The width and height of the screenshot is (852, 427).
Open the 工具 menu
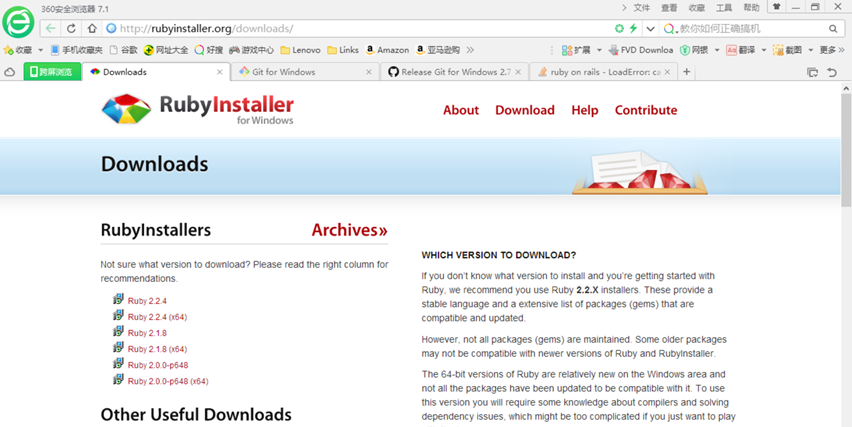click(x=724, y=8)
